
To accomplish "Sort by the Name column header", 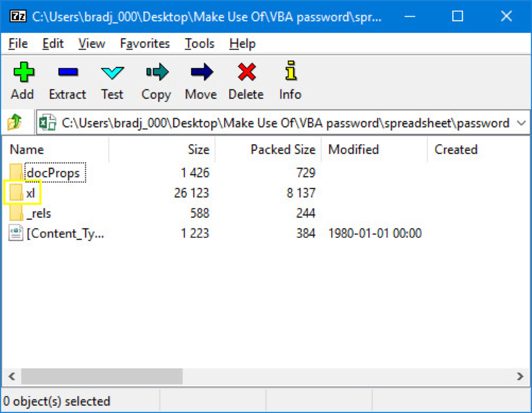I will pos(27,150).
